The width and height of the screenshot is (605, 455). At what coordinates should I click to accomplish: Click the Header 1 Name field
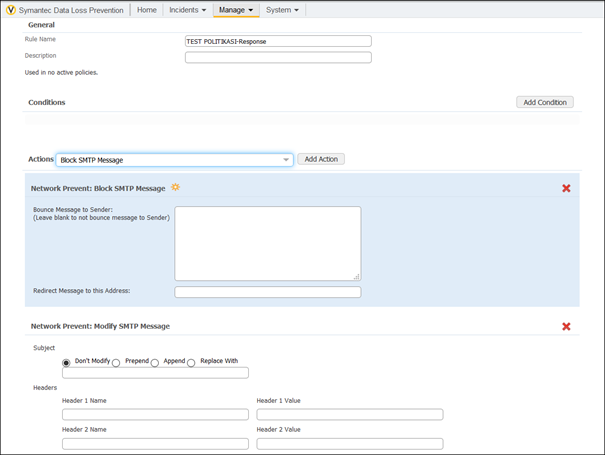point(155,414)
